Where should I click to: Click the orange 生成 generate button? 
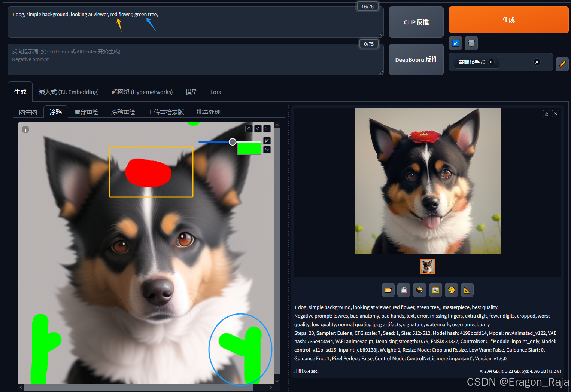(508, 20)
